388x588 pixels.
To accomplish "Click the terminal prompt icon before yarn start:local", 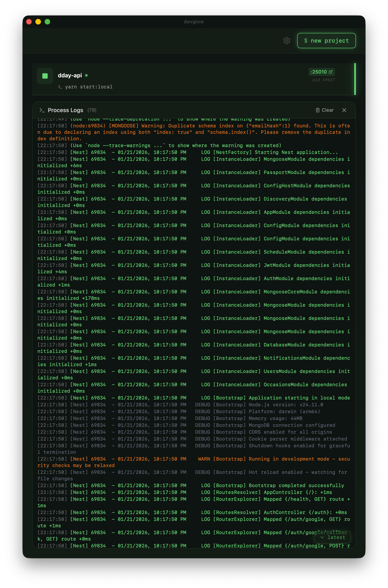I will [60, 87].
